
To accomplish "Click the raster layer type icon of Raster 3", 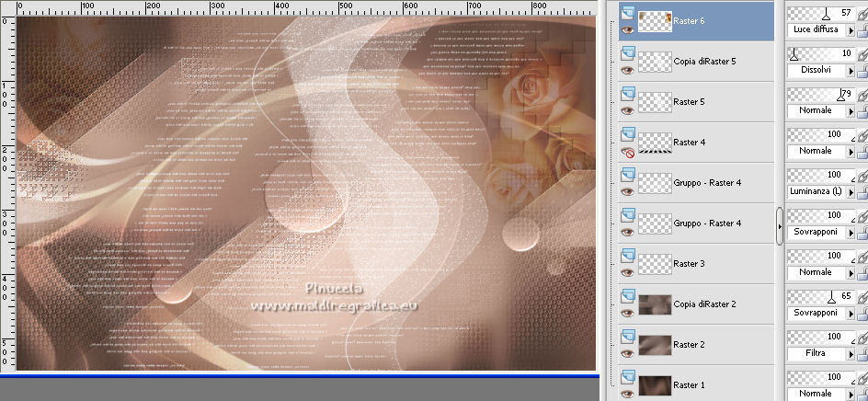I will 627,256.
